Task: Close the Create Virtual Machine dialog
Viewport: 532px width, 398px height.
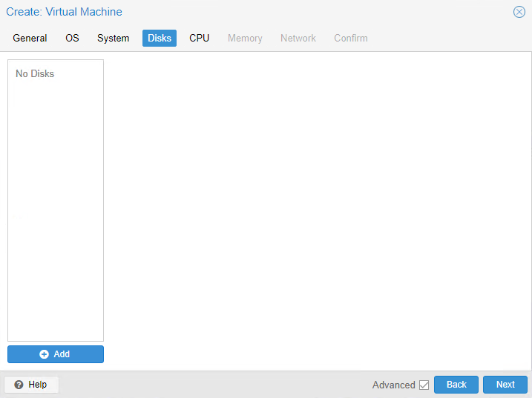Action: point(519,12)
